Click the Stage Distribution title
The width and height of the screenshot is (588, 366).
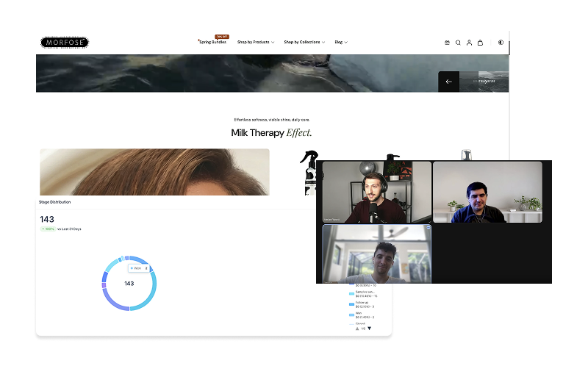pos(54,202)
